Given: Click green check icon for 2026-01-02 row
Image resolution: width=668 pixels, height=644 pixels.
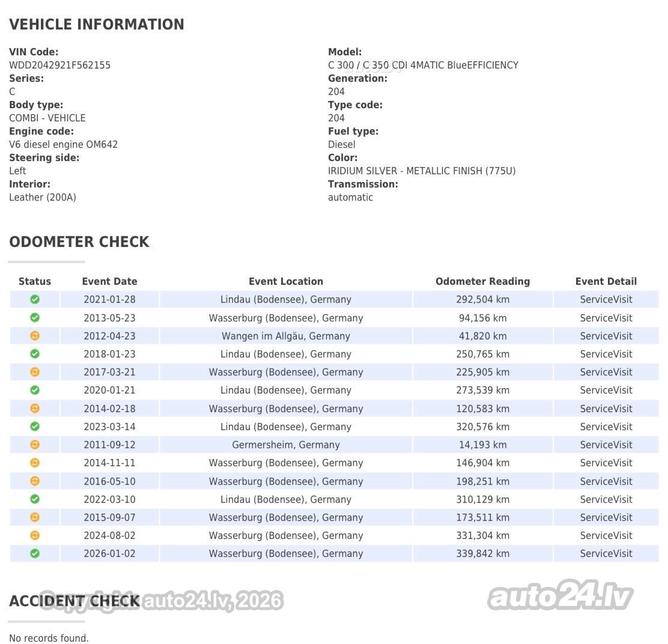Looking at the screenshot, I should coord(35,553).
